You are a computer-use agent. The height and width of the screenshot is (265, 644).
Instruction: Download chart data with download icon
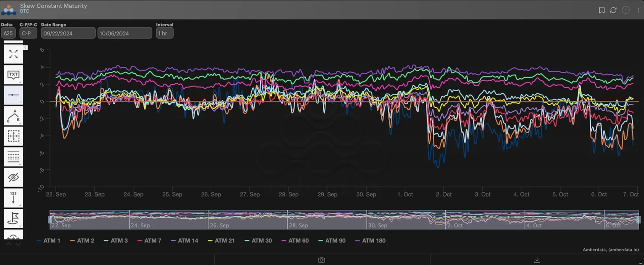click(x=537, y=260)
